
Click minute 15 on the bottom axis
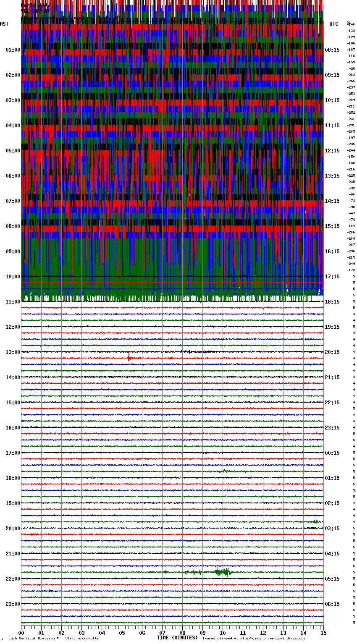(323, 633)
